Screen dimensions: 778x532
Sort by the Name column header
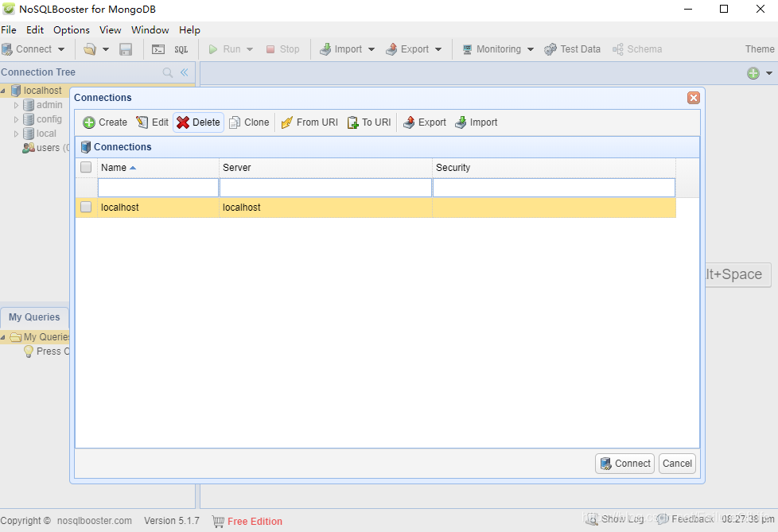[x=158, y=168]
